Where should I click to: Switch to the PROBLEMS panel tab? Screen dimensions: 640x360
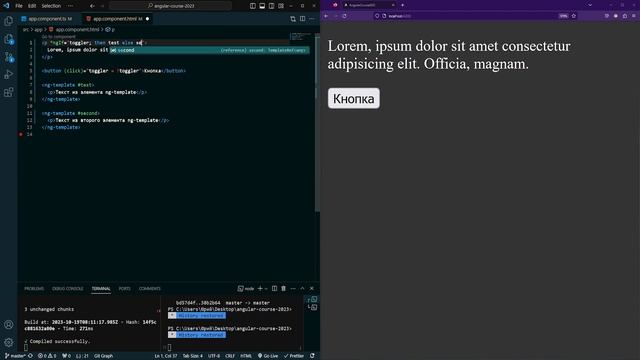(34, 289)
